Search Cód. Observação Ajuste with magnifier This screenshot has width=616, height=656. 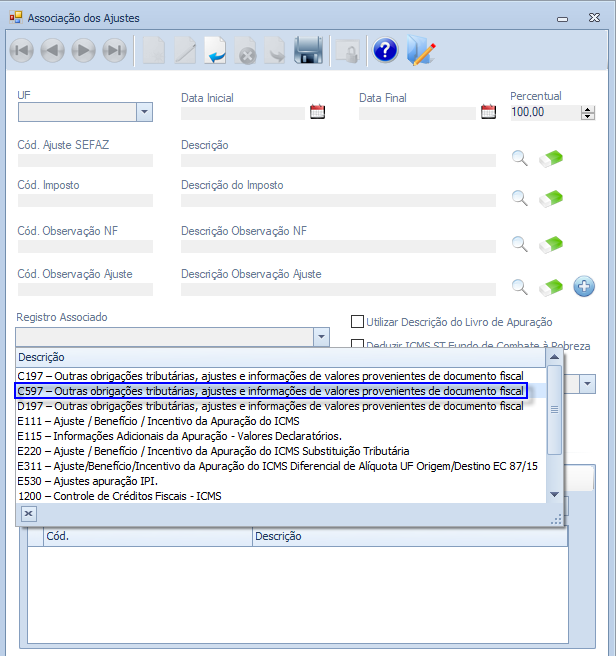tap(520, 287)
